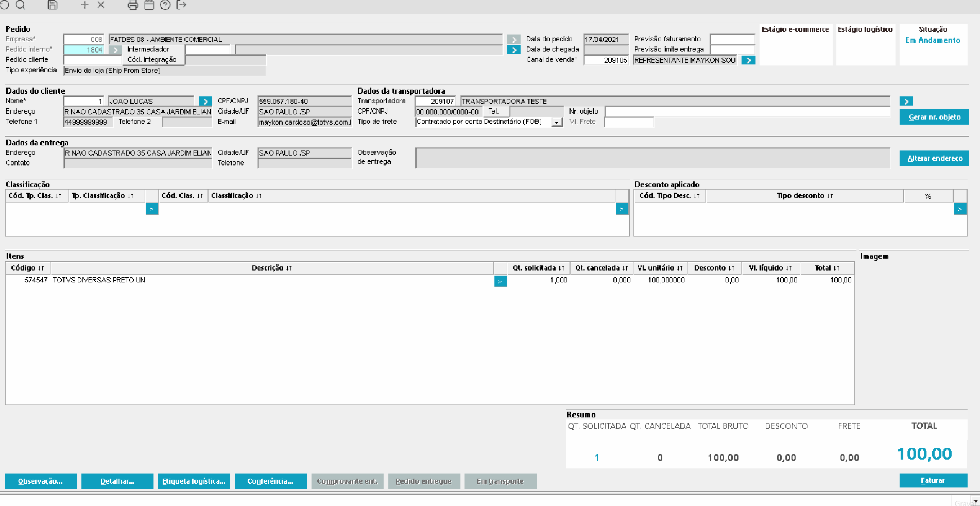Click the refresh circle toolbar icon
Screen dimensions: 980x506
point(4,5)
